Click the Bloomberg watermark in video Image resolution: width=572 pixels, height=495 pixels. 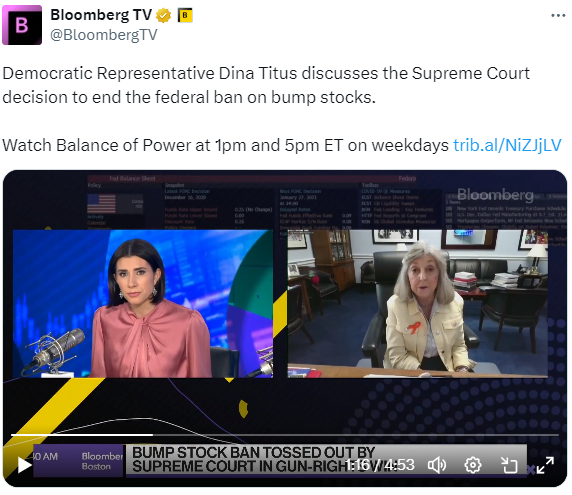coord(495,195)
